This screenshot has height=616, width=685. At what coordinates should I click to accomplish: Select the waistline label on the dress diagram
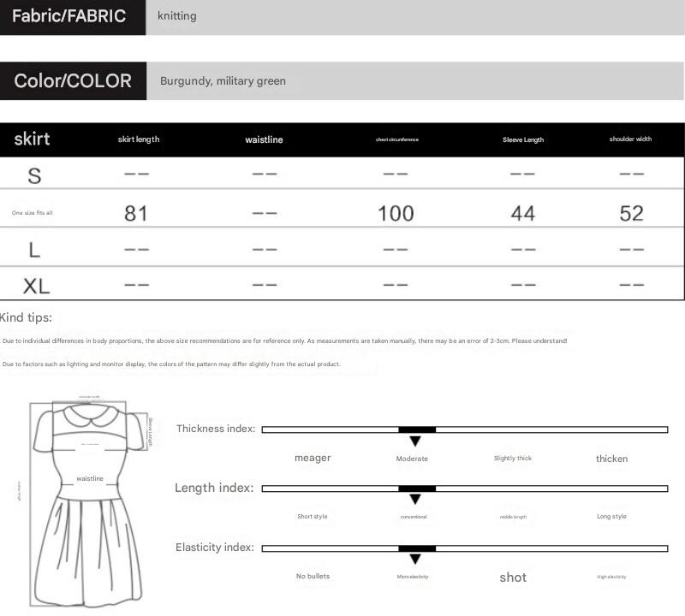pos(90,479)
